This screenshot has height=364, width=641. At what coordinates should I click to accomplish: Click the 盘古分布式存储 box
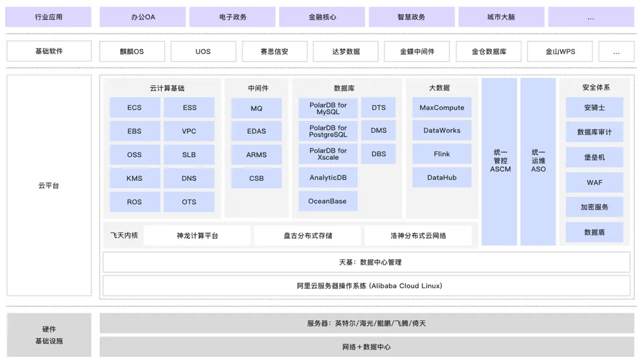tap(308, 236)
